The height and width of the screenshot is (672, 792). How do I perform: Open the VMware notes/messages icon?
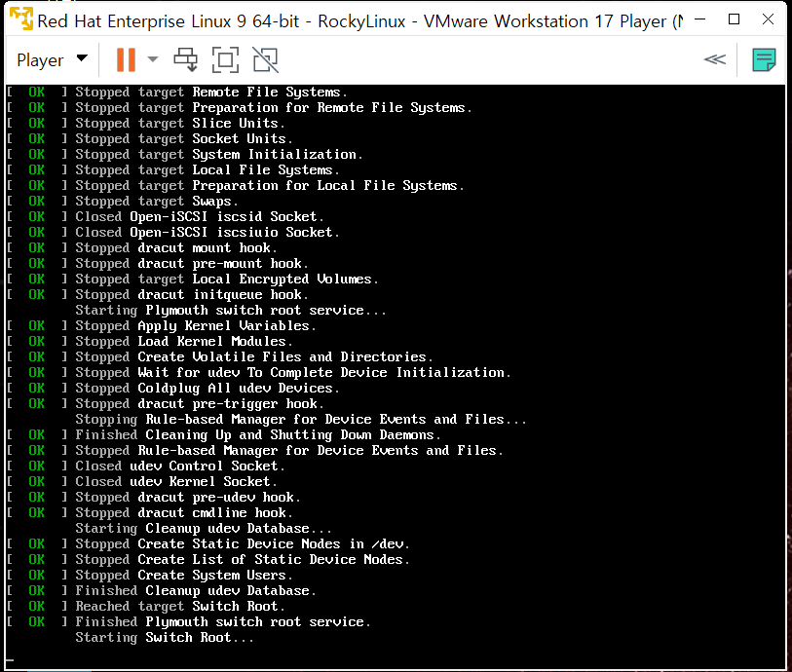(764, 59)
